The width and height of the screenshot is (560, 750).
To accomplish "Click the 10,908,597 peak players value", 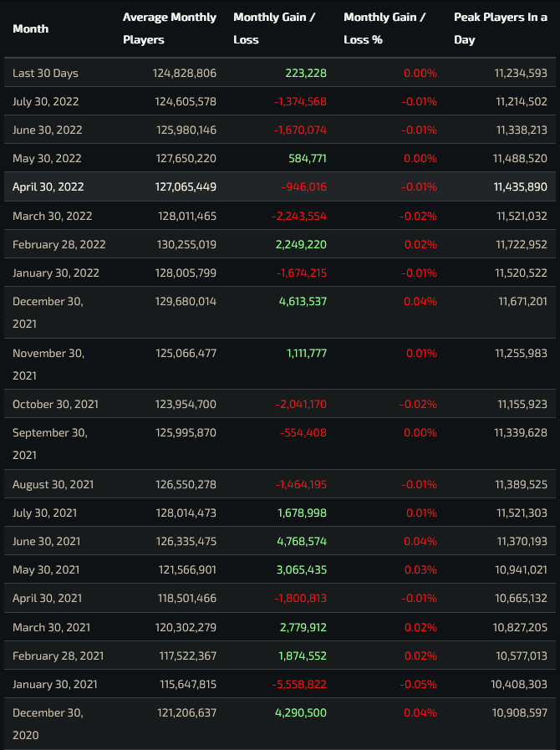I will [521, 712].
